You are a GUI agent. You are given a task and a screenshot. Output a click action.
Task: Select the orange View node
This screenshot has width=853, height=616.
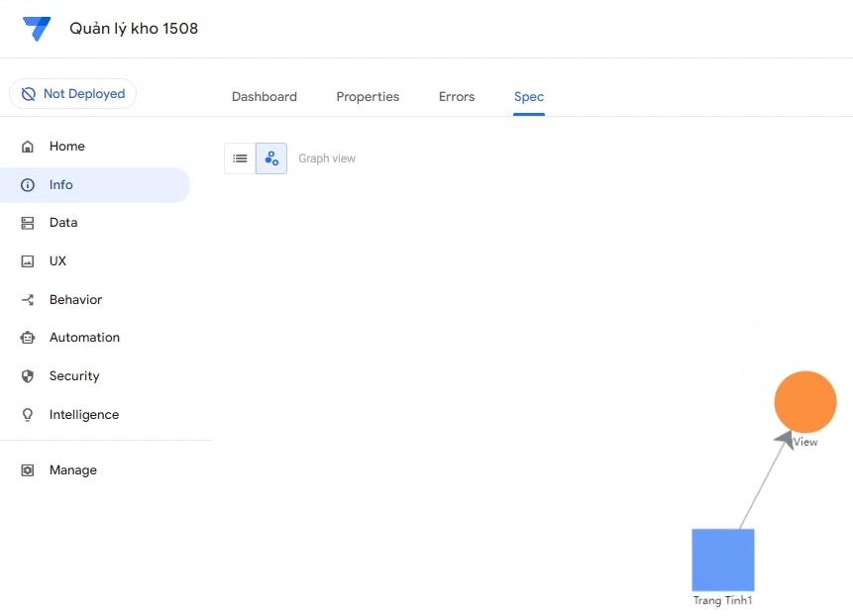tap(805, 402)
